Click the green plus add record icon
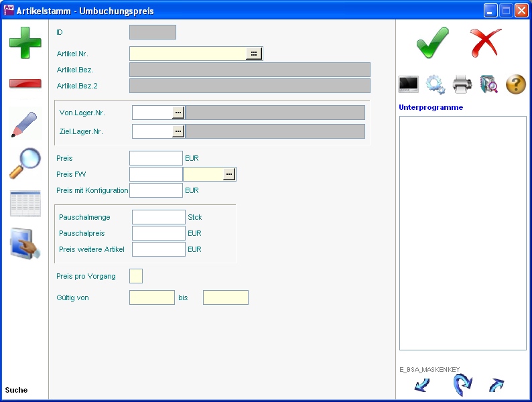The width and height of the screenshot is (532, 402). coord(25,43)
